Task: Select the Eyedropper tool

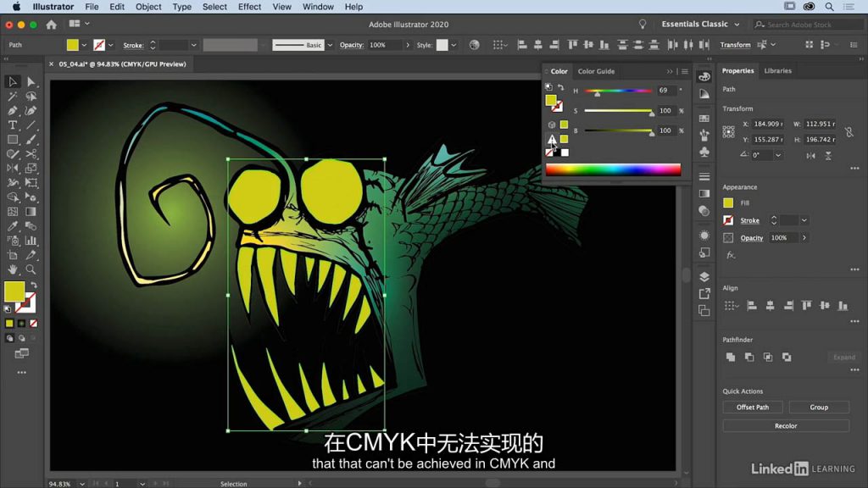Action: click(x=12, y=225)
